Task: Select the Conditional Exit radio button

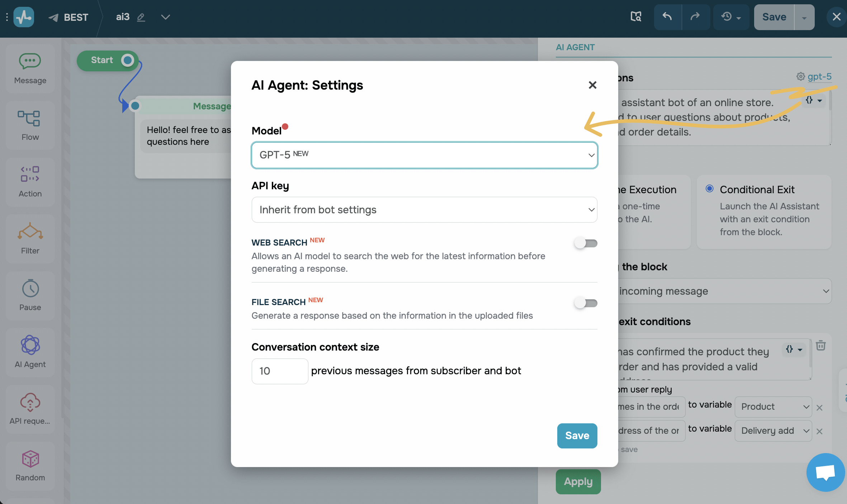Action: pyautogui.click(x=709, y=189)
